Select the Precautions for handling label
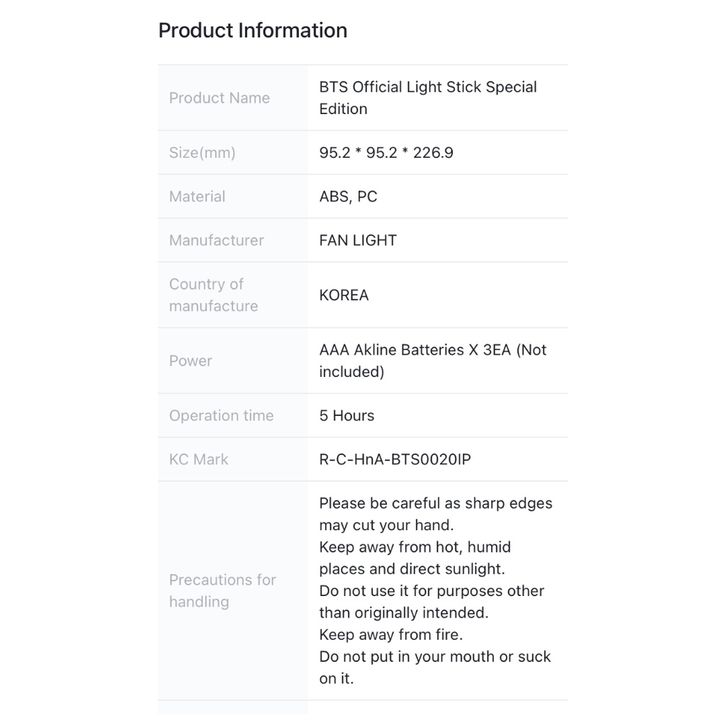726x726 pixels. coord(222,590)
